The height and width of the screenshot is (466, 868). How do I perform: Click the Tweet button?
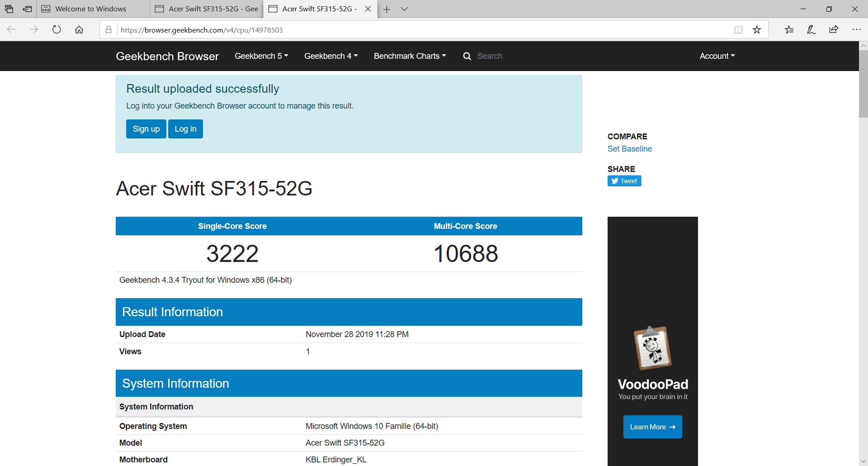[x=624, y=181]
